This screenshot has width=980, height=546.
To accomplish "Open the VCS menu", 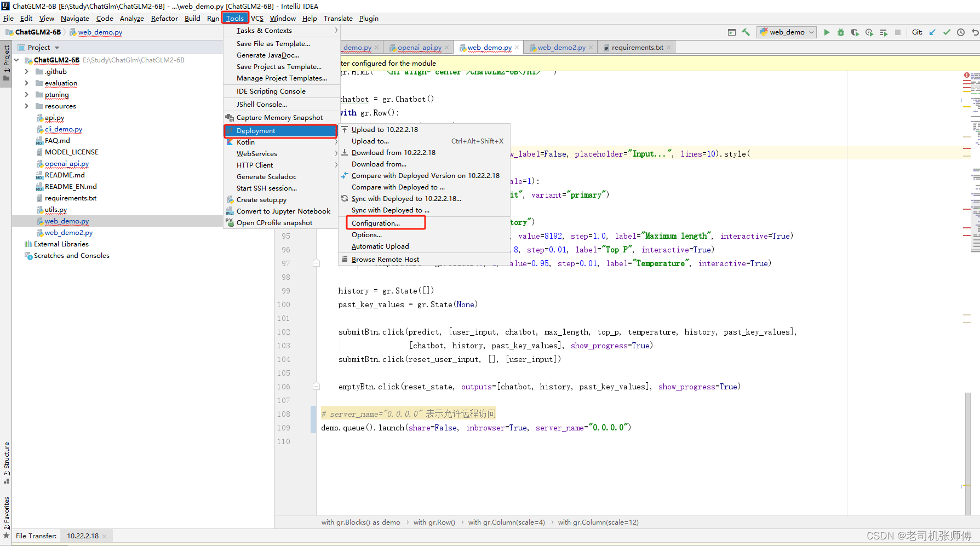I will coord(257,19).
